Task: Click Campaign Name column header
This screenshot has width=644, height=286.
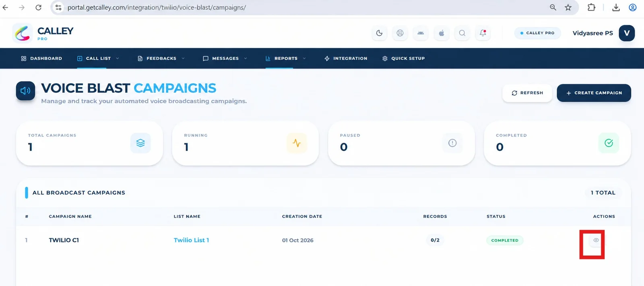Action: 70,216
